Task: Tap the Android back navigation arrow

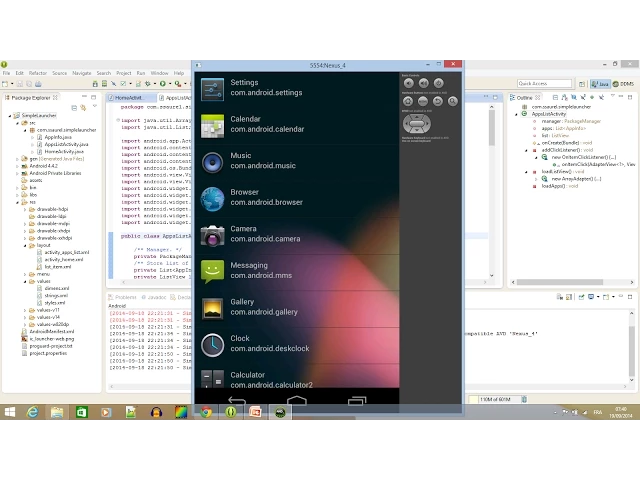Action: click(x=237, y=401)
